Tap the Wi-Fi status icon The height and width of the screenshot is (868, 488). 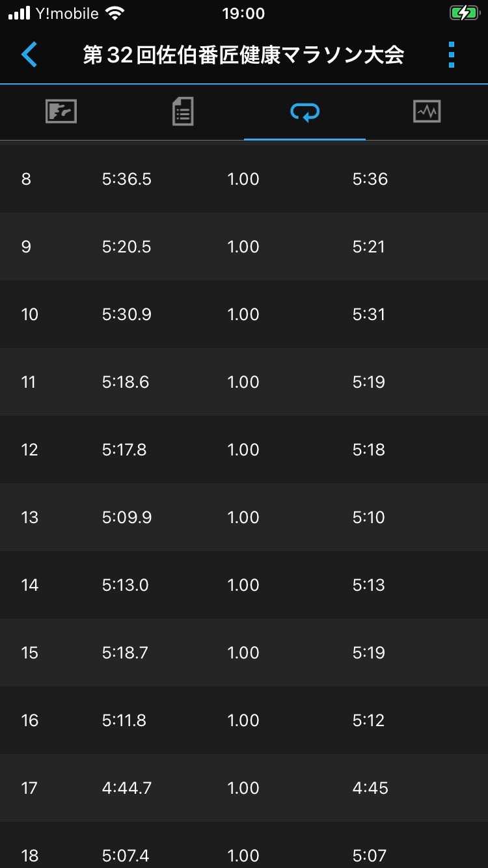[x=115, y=13]
